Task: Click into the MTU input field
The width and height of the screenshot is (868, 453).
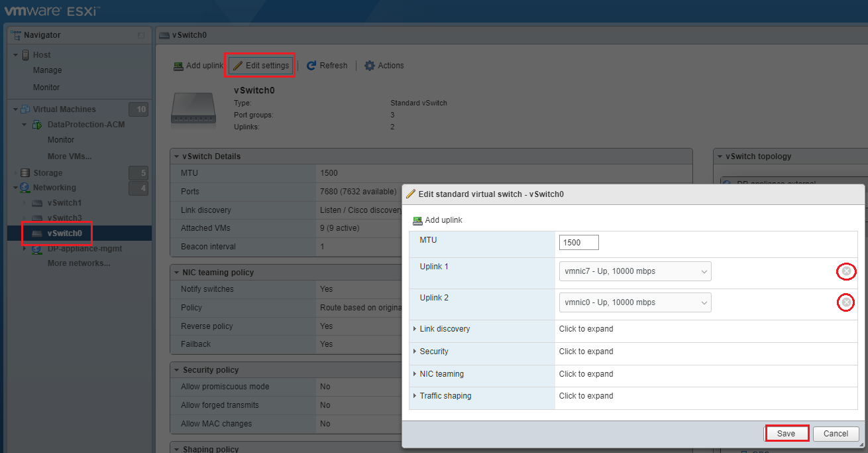Action: point(578,243)
